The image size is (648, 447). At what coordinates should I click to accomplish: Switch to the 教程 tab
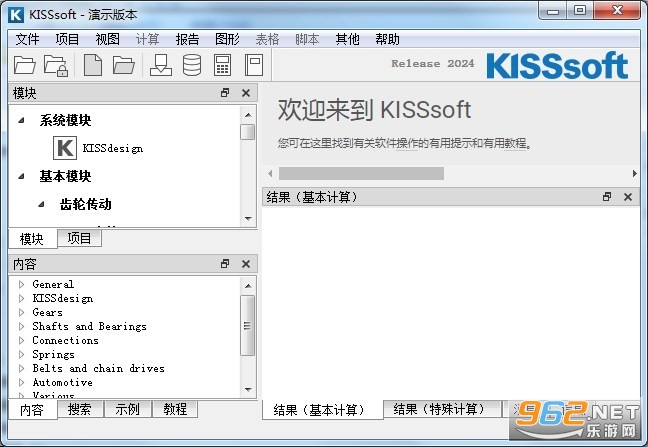(175, 409)
